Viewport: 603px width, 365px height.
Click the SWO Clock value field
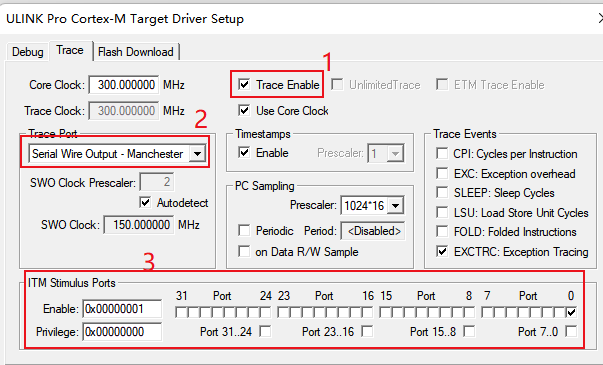click(138, 225)
